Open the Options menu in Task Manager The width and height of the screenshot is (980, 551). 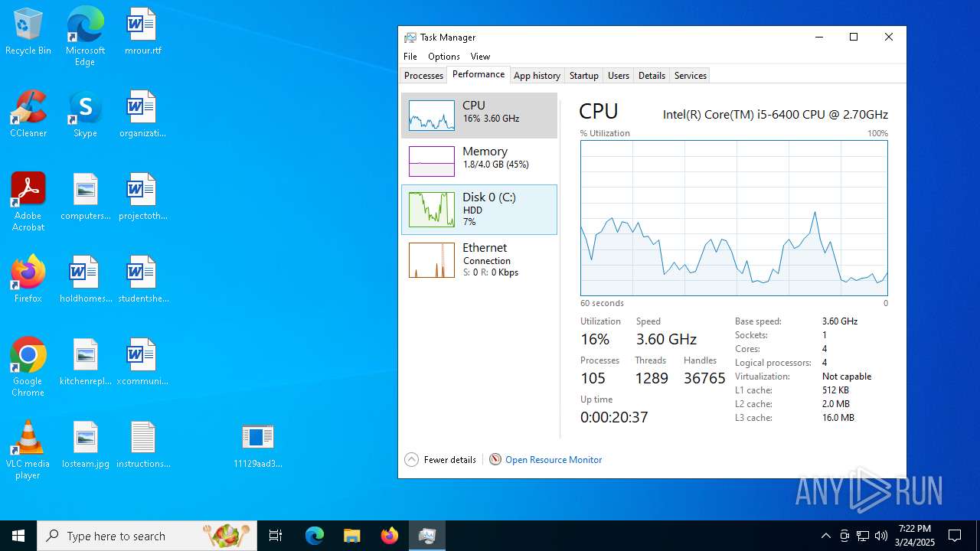pyautogui.click(x=444, y=57)
